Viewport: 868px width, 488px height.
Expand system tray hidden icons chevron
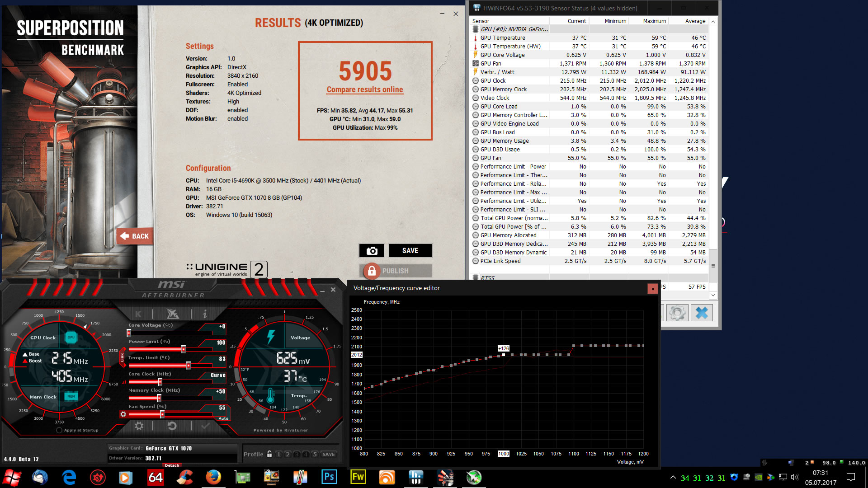[673, 477]
